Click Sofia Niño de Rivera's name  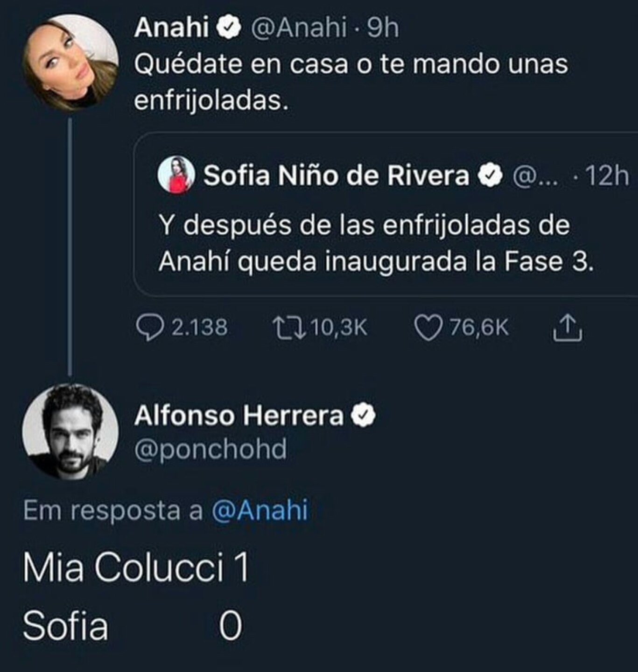click(x=336, y=176)
